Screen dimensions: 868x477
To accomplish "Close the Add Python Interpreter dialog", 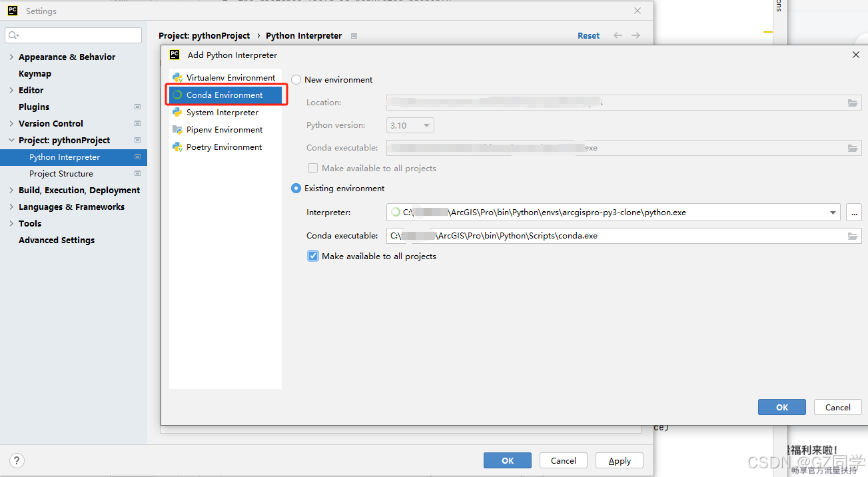I will 856,55.
